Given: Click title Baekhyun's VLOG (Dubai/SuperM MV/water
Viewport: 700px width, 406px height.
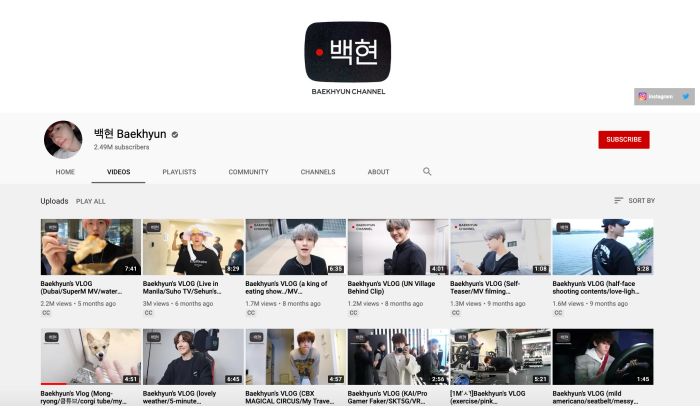Looking at the screenshot, I should [x=81, y=287].
